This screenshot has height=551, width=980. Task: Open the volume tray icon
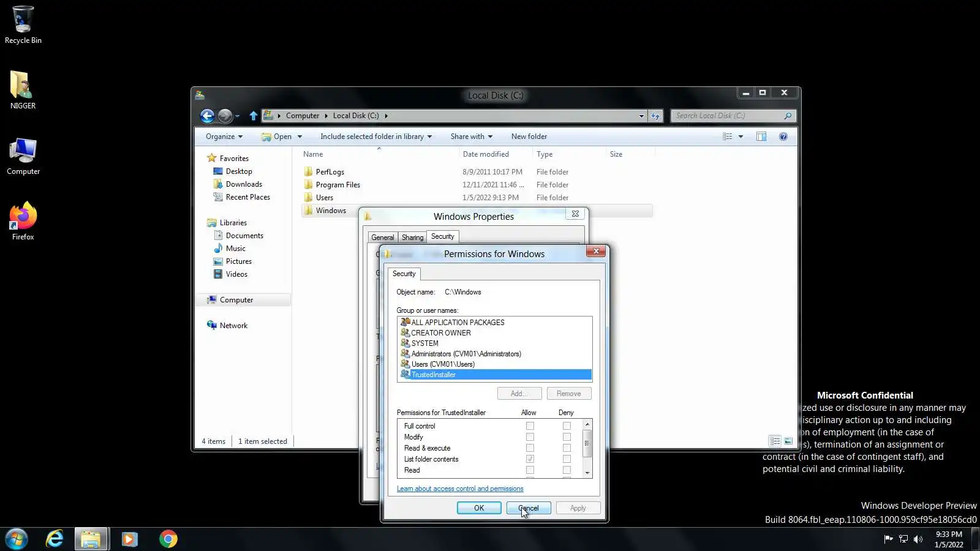918,539
